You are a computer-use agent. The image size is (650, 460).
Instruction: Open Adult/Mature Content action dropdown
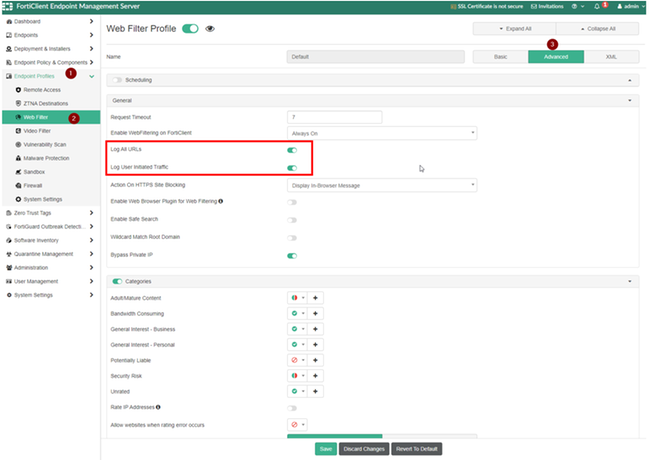(x=297, y=298)
